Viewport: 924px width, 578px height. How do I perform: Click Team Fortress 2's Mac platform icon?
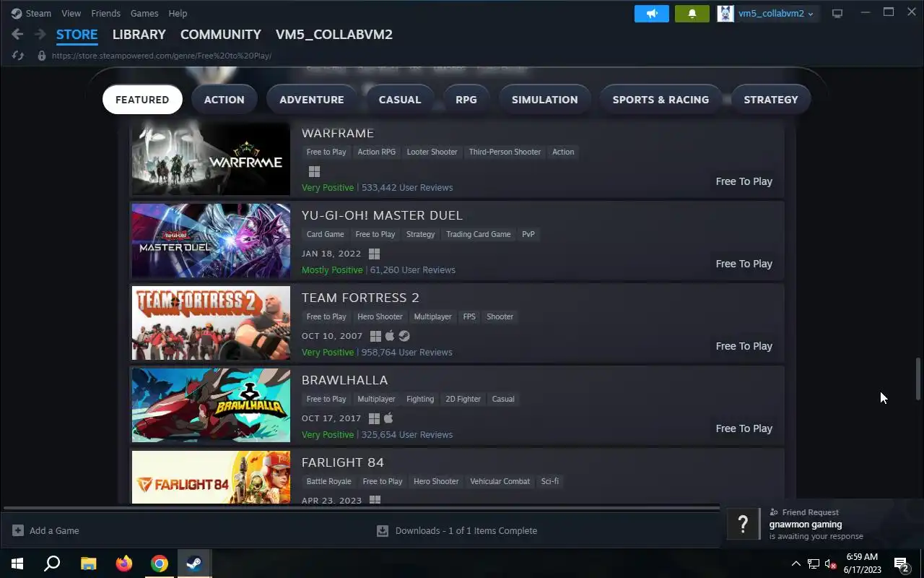(390, 336)
